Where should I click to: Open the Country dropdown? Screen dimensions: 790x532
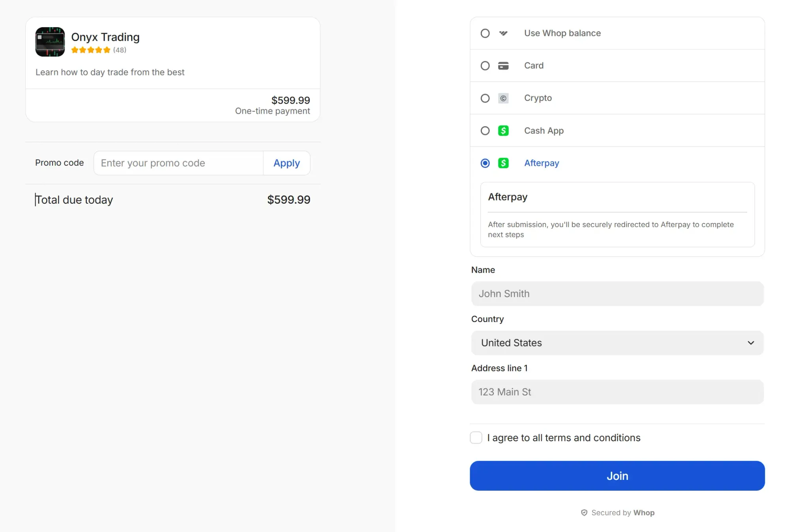tap(617, 343)
